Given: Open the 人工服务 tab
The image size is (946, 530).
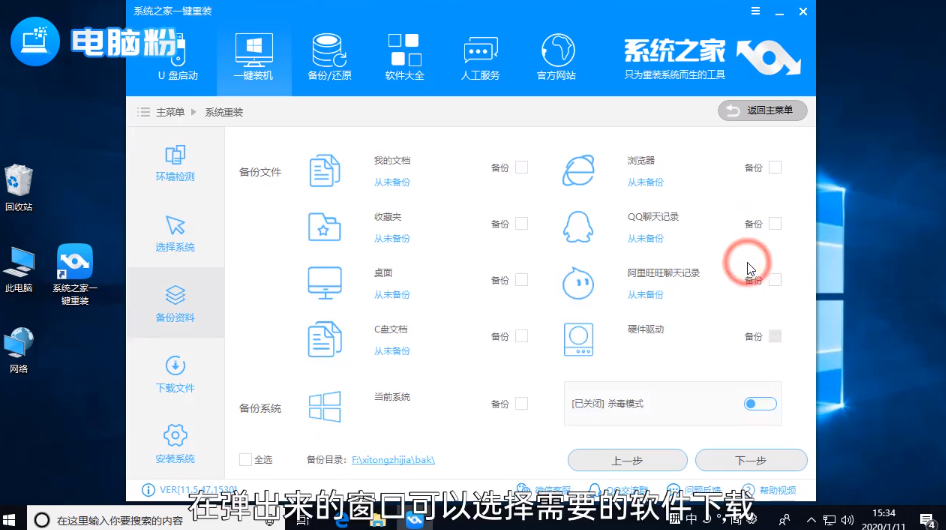Looking at the screenshot, I should [480, 59].
